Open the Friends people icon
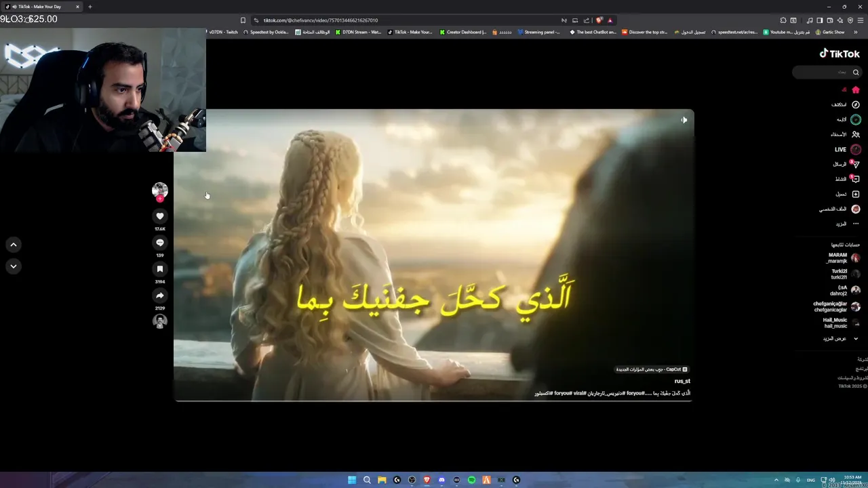 click(x=856, y=134)
